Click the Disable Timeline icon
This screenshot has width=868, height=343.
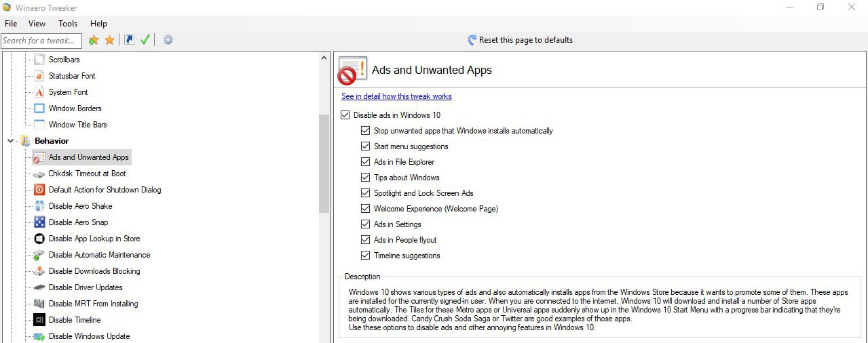click(x=39, y=320)
